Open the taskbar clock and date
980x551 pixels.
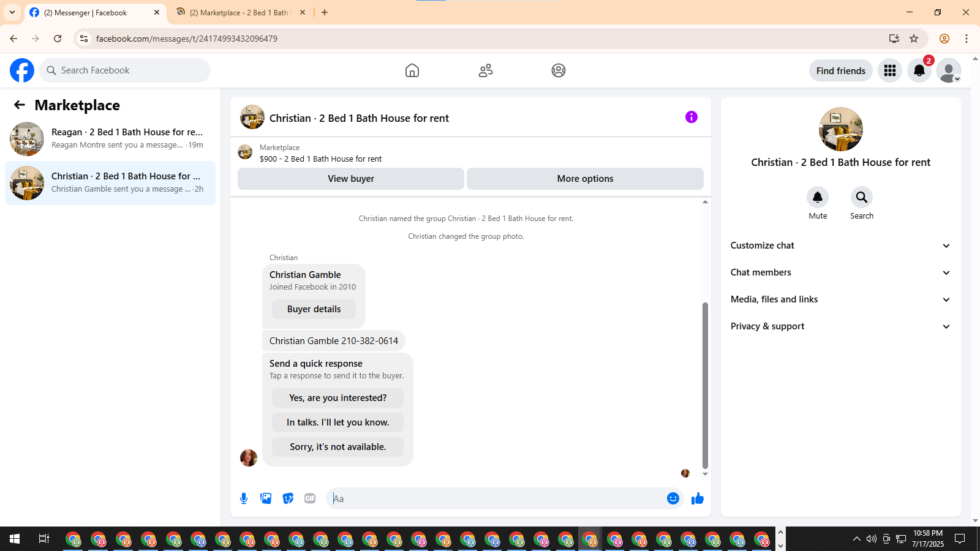tap(928, 539)
